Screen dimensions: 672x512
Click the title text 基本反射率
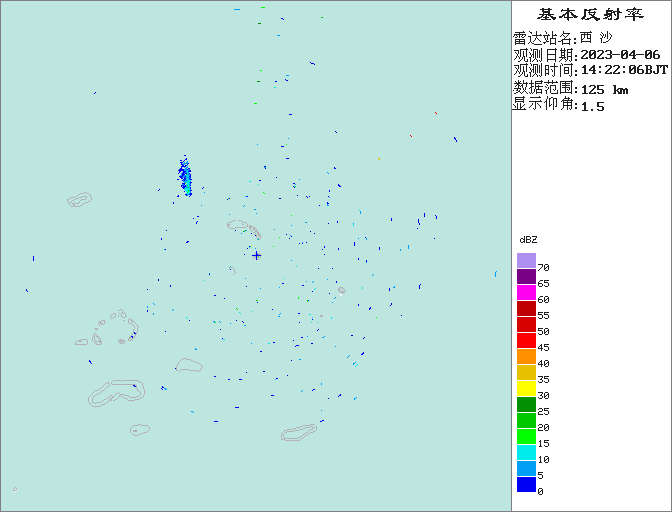pyautogui.click(x=590, y=14)
